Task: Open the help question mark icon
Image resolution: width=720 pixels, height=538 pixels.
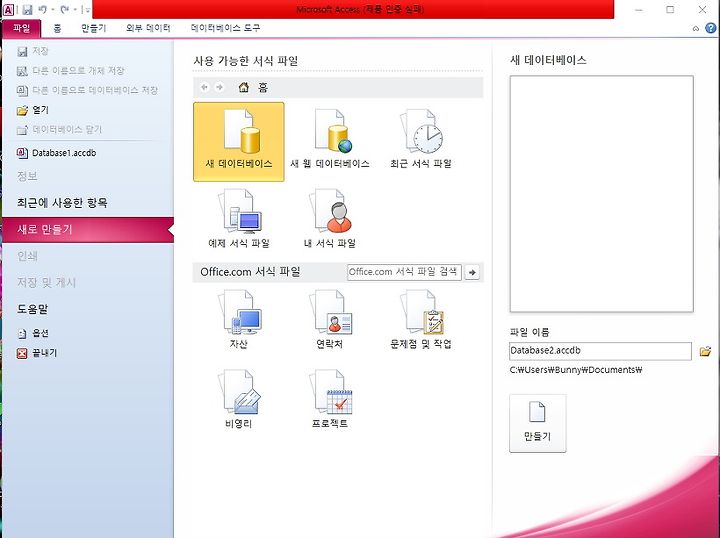Action: (710, 28)
